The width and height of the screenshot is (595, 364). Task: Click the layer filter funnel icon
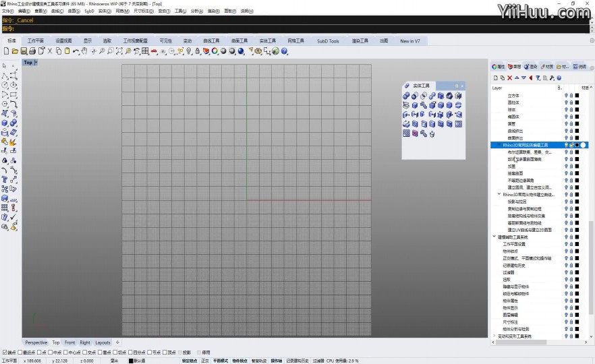click(x=538, y=78)
